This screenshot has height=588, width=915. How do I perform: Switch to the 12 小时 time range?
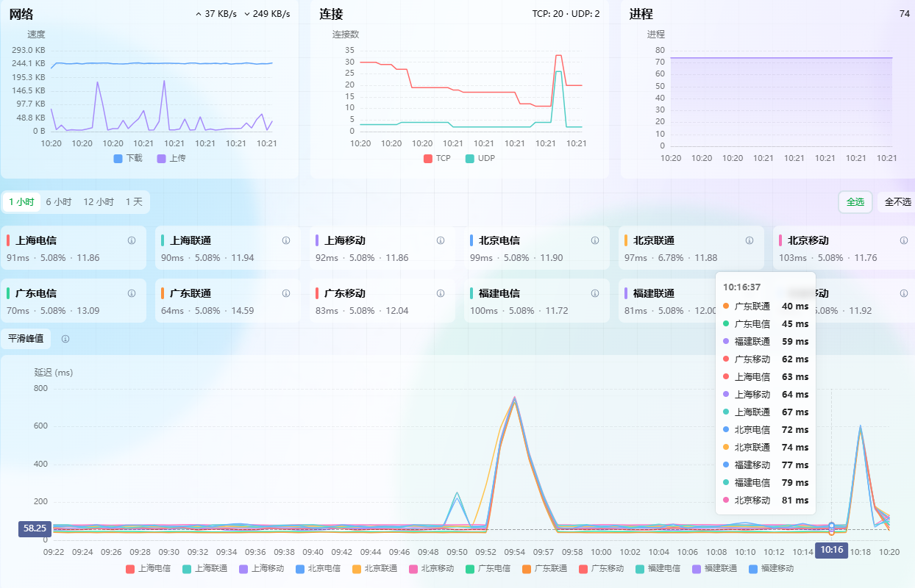coord(98,202)
